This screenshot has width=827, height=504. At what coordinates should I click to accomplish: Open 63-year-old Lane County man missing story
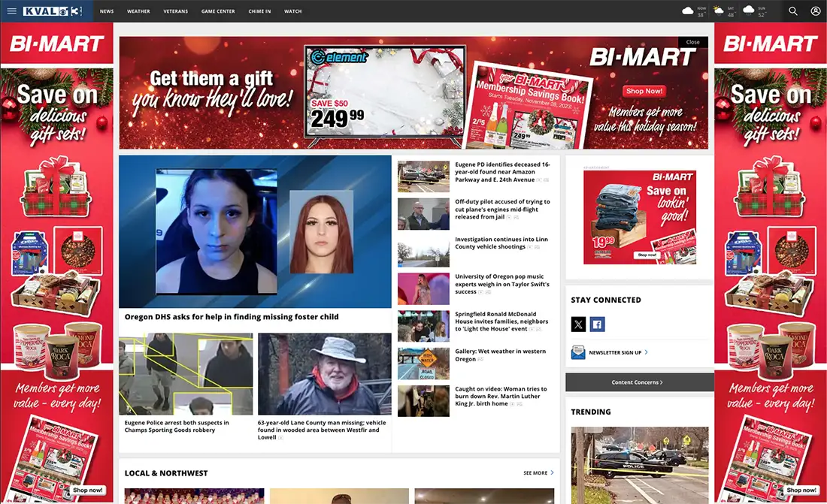(x=322, y=430)
